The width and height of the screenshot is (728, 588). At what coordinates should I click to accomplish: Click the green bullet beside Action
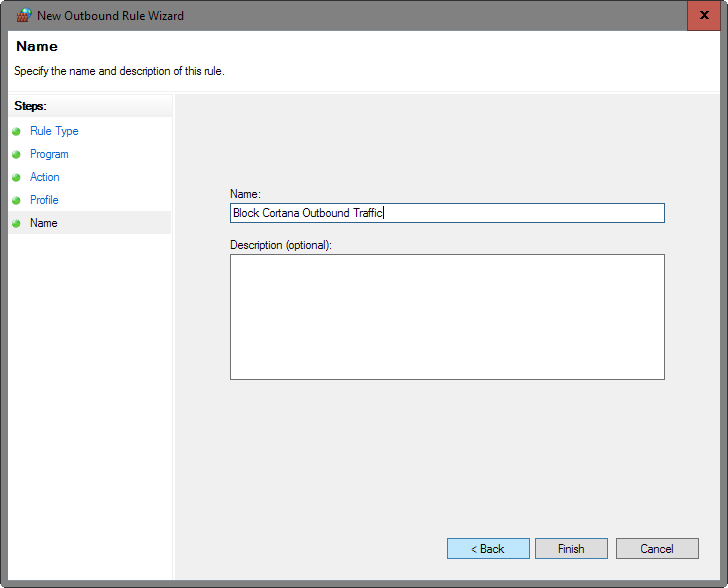(x=16, y=177)
